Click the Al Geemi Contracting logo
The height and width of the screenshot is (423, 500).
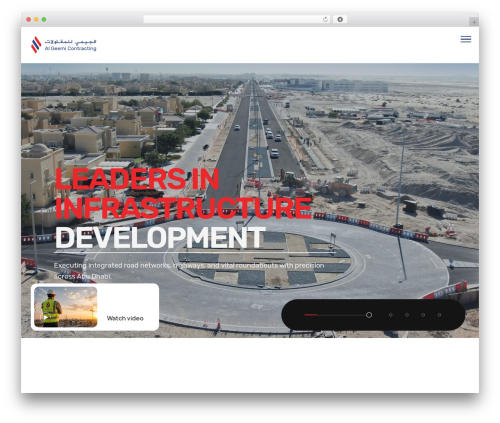coord(63,45)
